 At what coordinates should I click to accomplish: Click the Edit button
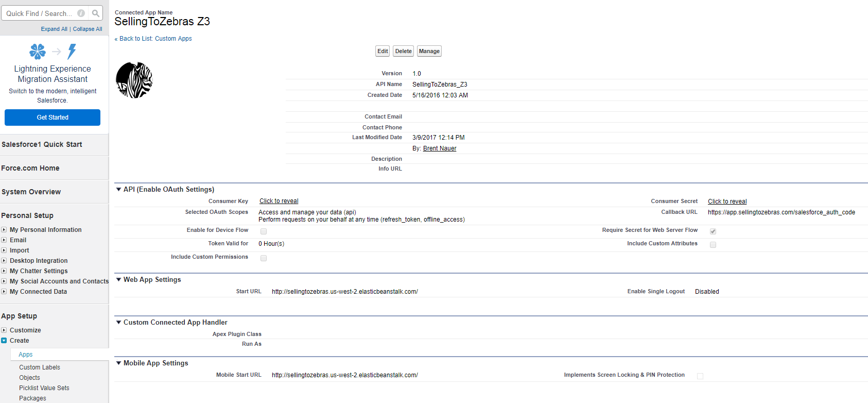coord(383,51)
